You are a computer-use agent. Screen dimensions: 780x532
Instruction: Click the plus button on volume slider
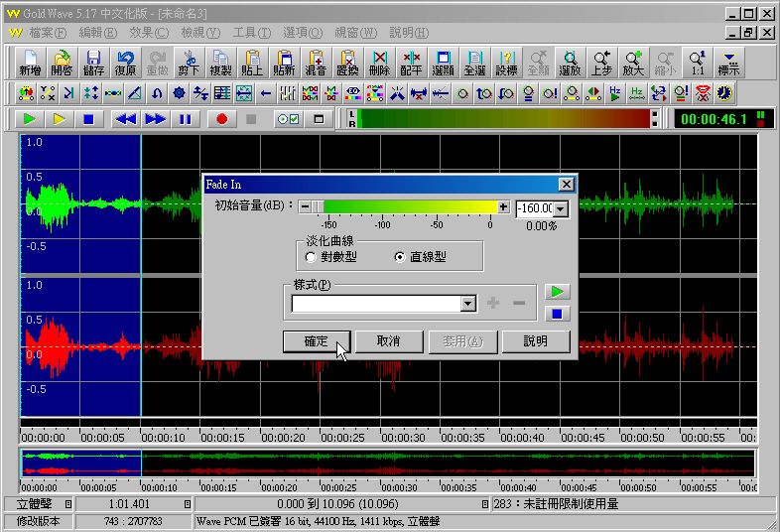tap(503, 206)
